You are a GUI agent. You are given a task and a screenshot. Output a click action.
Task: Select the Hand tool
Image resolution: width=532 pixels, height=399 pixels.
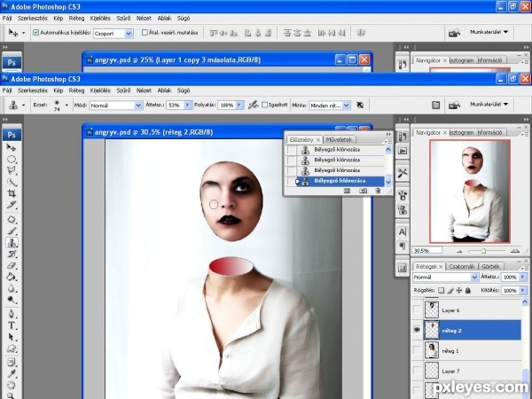point(12,385)
